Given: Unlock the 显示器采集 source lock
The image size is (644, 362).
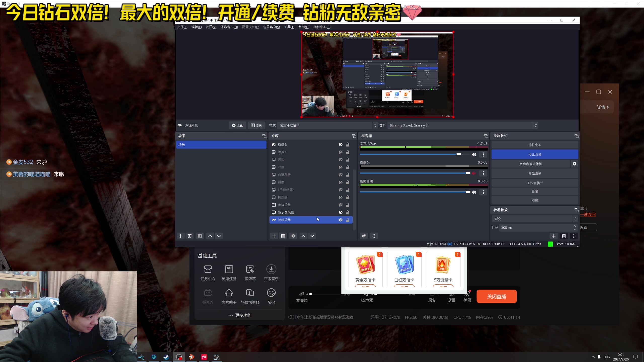Looking at the screenshot, I should [347, 212].
